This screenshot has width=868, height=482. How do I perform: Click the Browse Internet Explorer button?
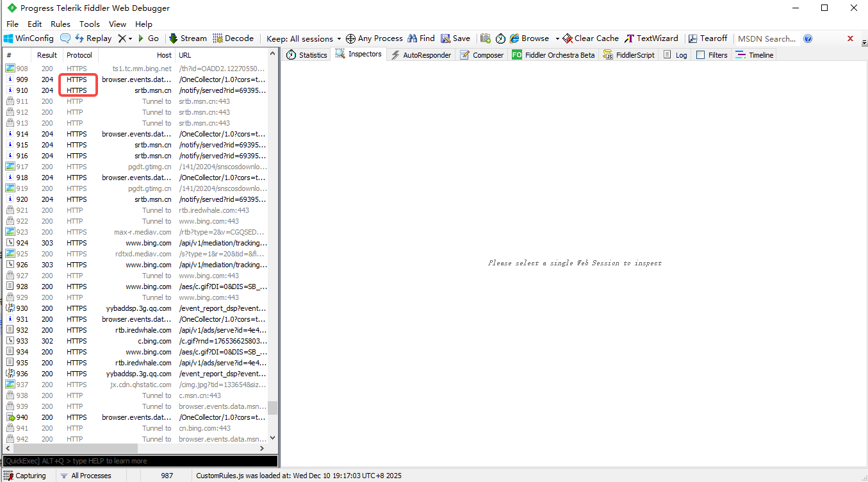(530, 38)
